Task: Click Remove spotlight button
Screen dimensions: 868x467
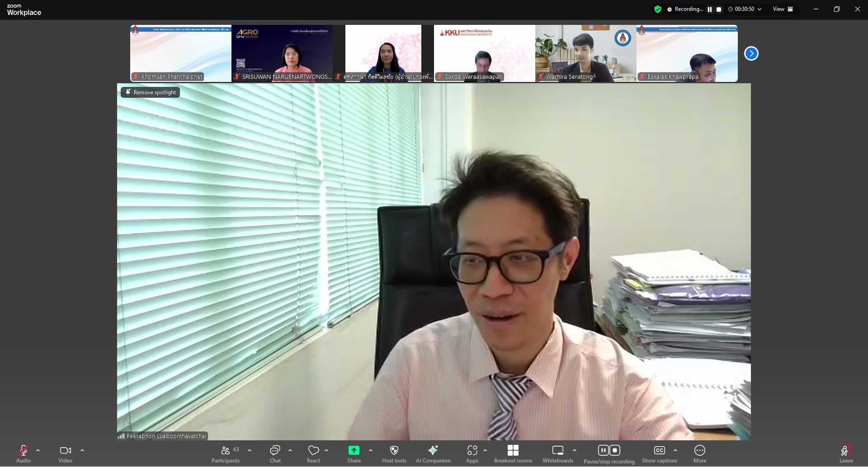Action: [151, 92]
